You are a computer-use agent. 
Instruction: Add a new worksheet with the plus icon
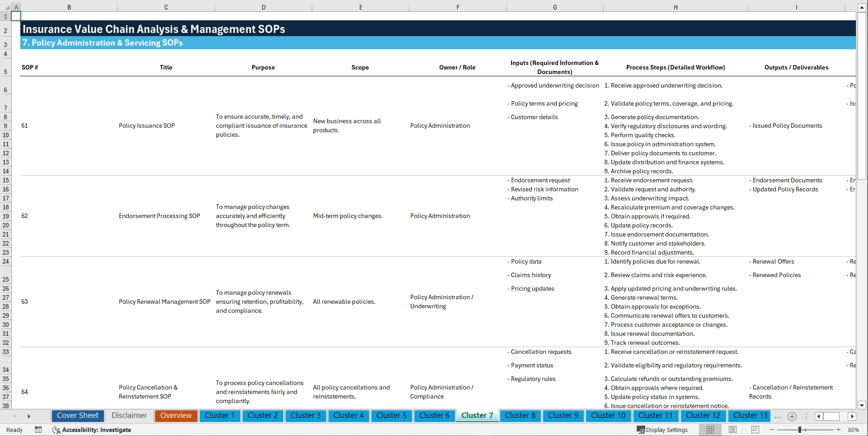coord(792,416)
